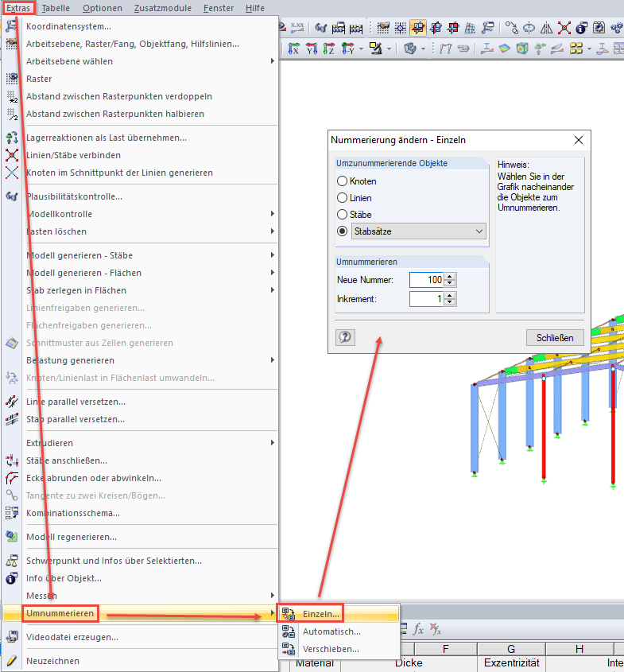Click the Raster eye grid icon in menu
The width and height of the screenshot is (624, 672).
pyautogui.click(x=12, y=79)
